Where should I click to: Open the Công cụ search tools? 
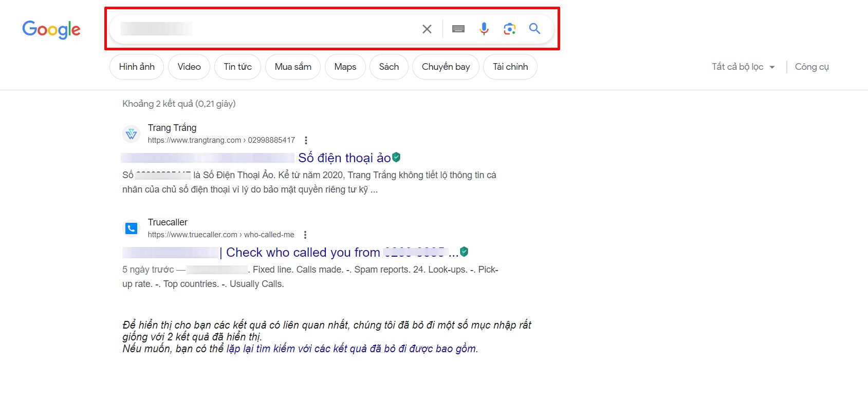pos(812,67)
